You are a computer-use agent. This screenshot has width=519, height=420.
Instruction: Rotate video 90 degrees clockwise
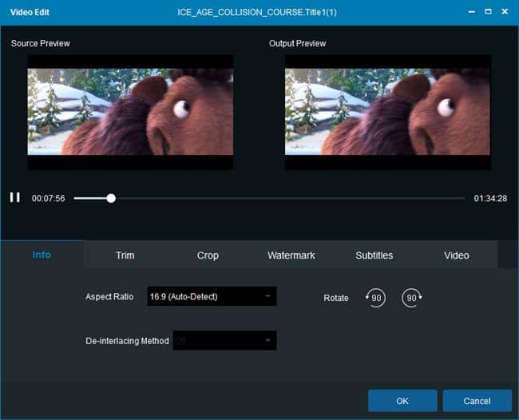pyautogui.click(x=412, y=298)
